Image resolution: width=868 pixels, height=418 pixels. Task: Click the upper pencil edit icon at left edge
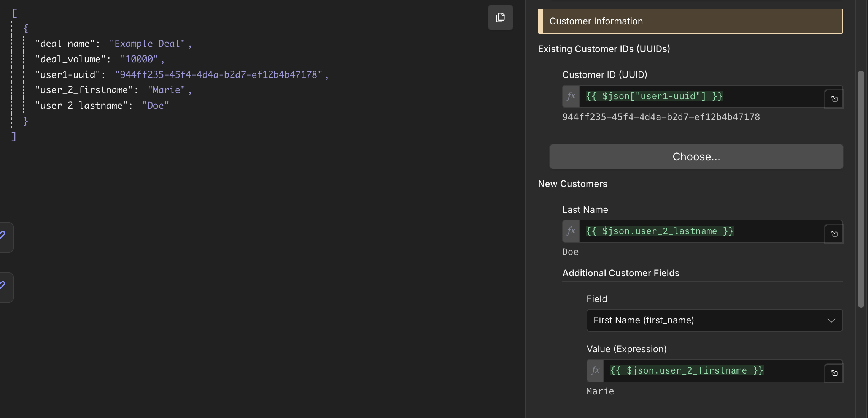[3, 236]
